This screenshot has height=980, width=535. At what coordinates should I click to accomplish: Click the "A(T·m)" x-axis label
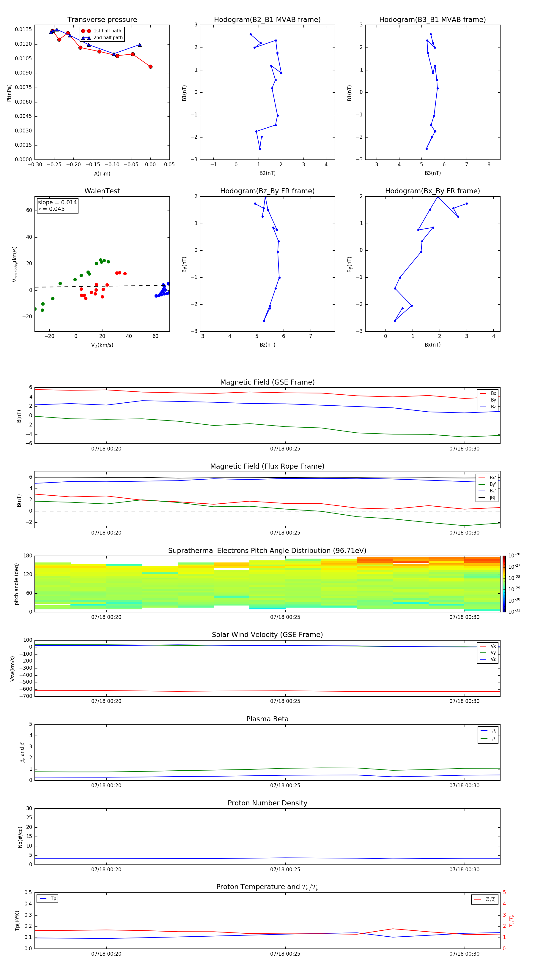(102, 174)
